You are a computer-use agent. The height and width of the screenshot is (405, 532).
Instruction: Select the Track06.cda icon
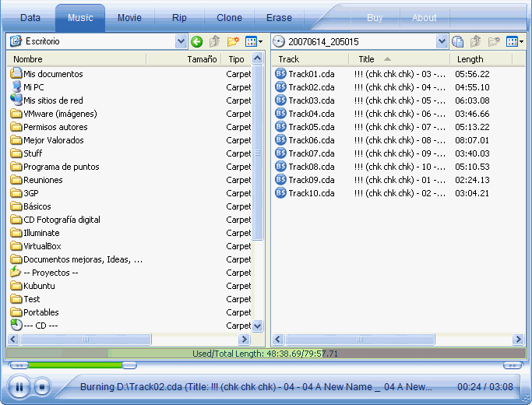coord(280,139)
